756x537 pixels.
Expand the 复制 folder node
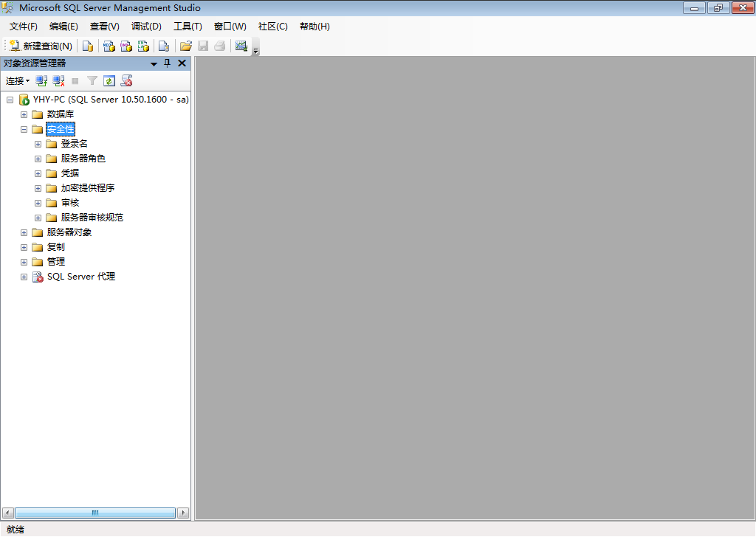[24, 248]
